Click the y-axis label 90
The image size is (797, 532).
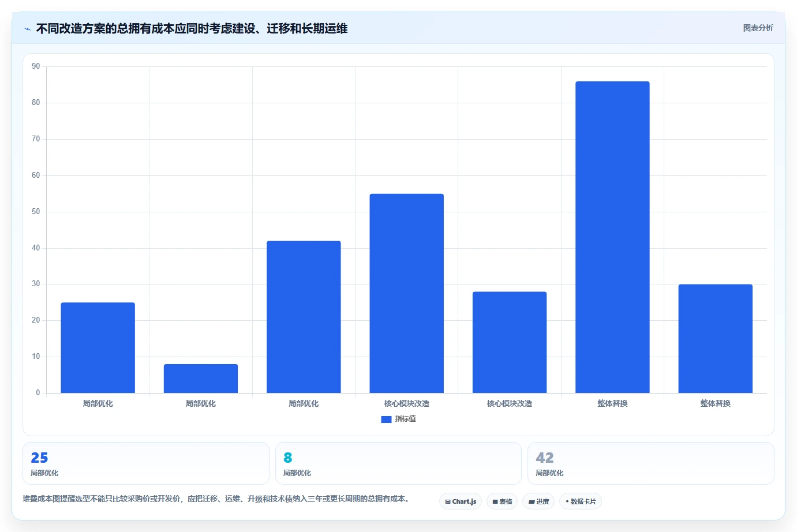(x=36, y=66)
